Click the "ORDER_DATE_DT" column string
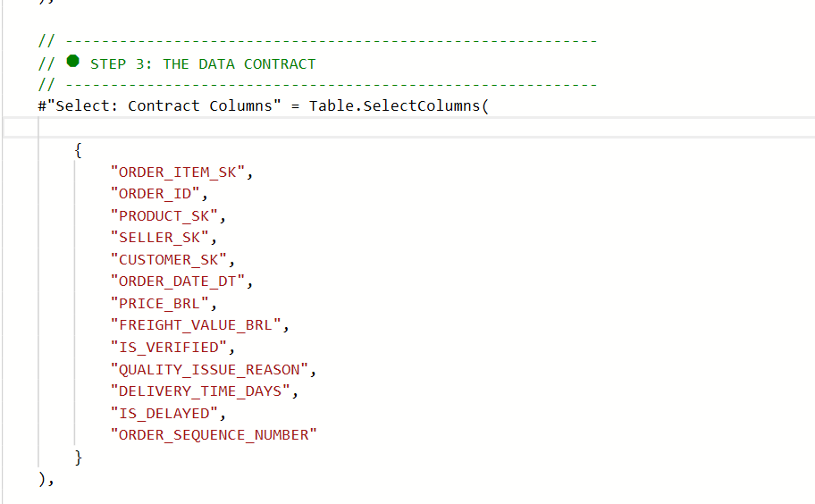 click(x=178, y=281)
